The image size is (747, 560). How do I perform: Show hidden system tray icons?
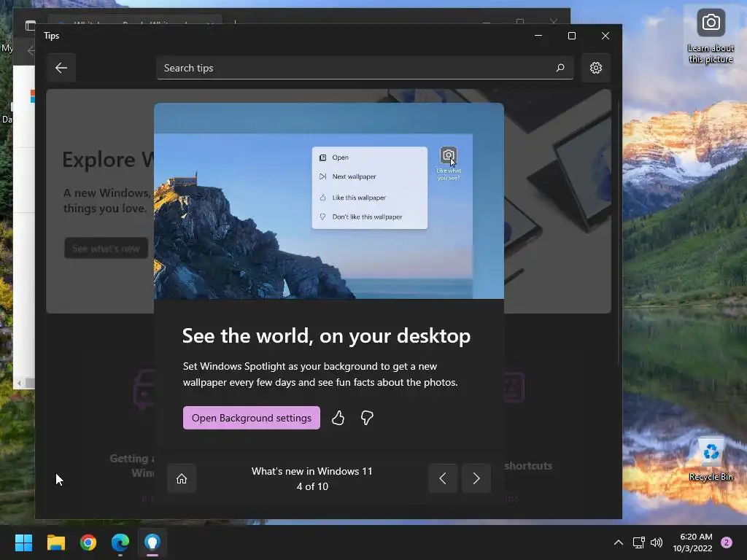coord(619,542)
